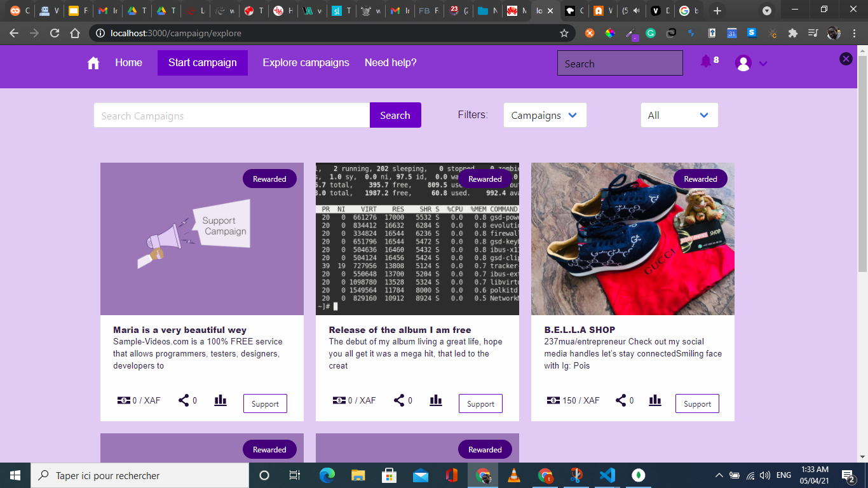Viewport: 868px width, 488px height.
Task: Support the Release of the album campaign
Action: click(x=480, y=403)
